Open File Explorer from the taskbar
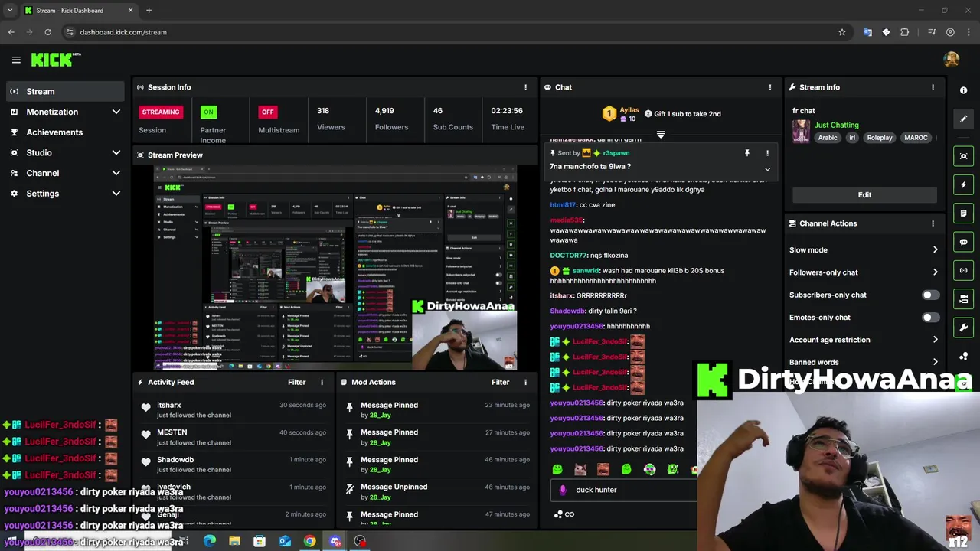 [x=234, y=541]
